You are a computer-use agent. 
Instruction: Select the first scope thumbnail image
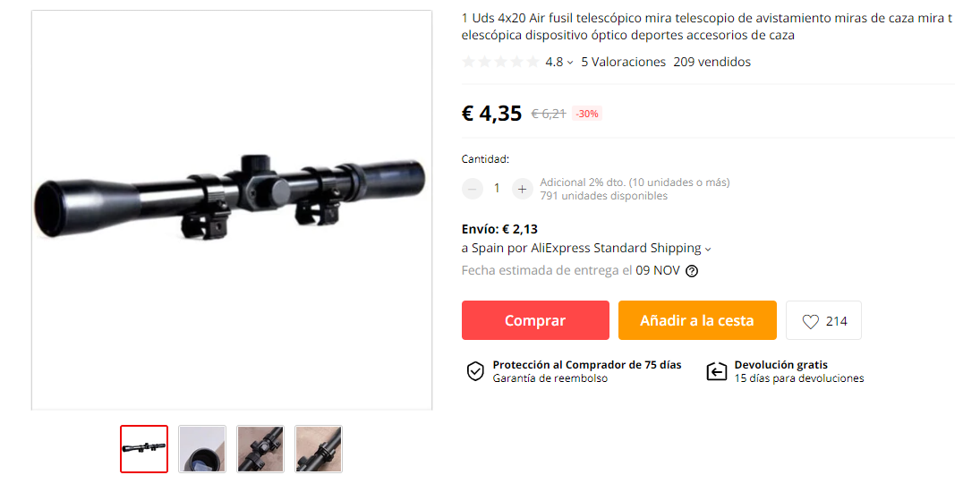(144, 449)
